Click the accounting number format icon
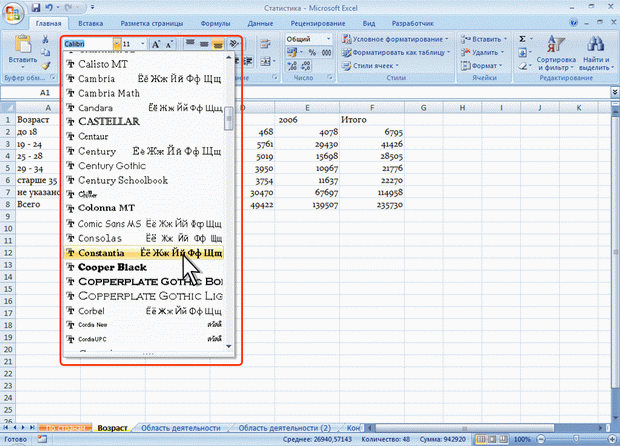 coord(292,52)
